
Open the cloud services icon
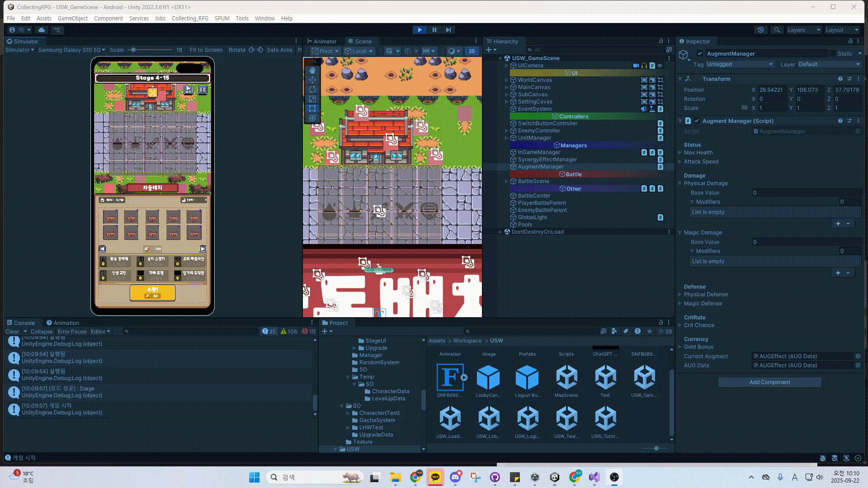click(x=42, y=30)
